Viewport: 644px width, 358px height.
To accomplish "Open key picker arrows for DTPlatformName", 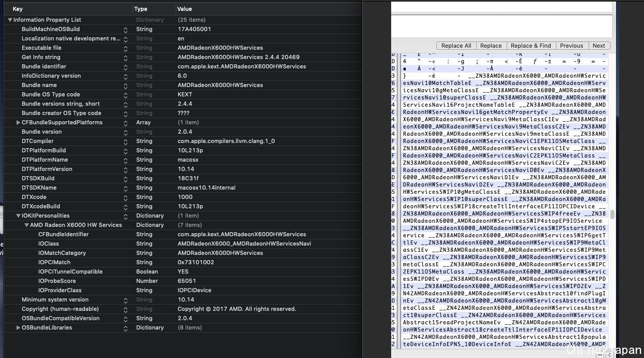I will 125,160.
